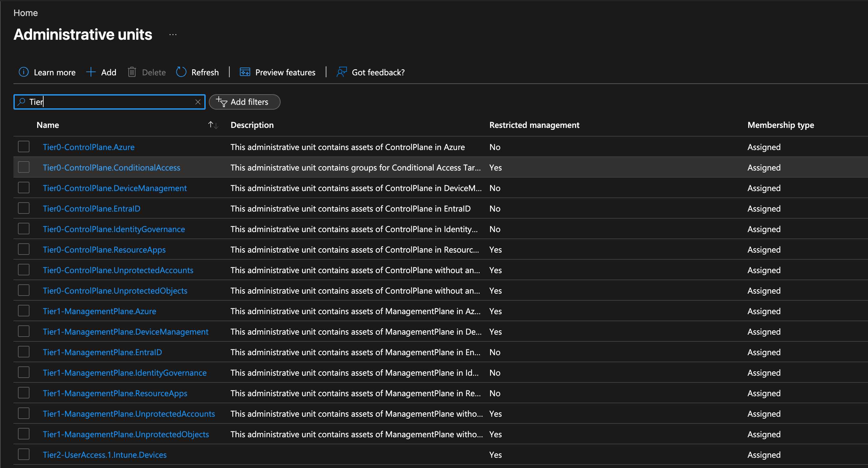
Task: Click the search magnifier icon
Action: (x=21, y=102)
